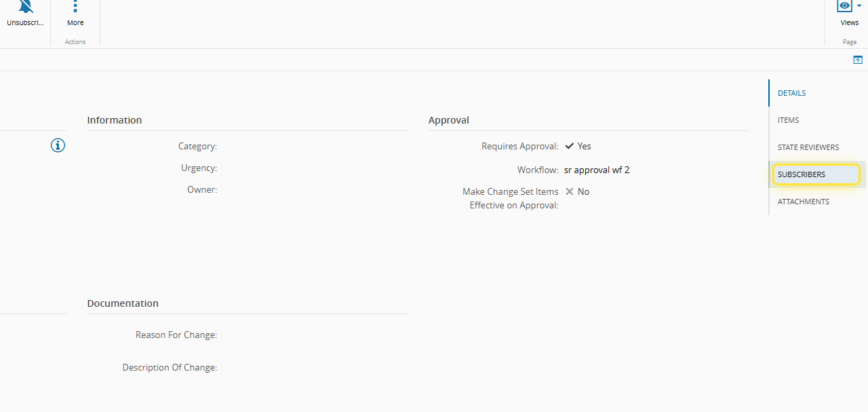
Task: Click the Unsubscribe bell icon
Action: [25, 7]
